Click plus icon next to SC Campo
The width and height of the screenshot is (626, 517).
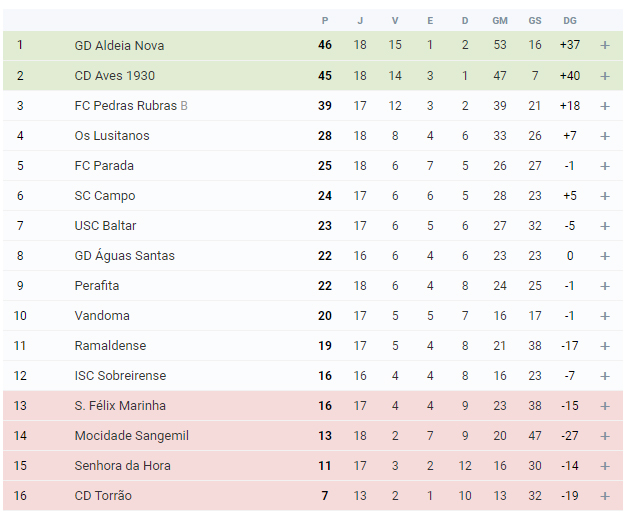pos(604,196)
